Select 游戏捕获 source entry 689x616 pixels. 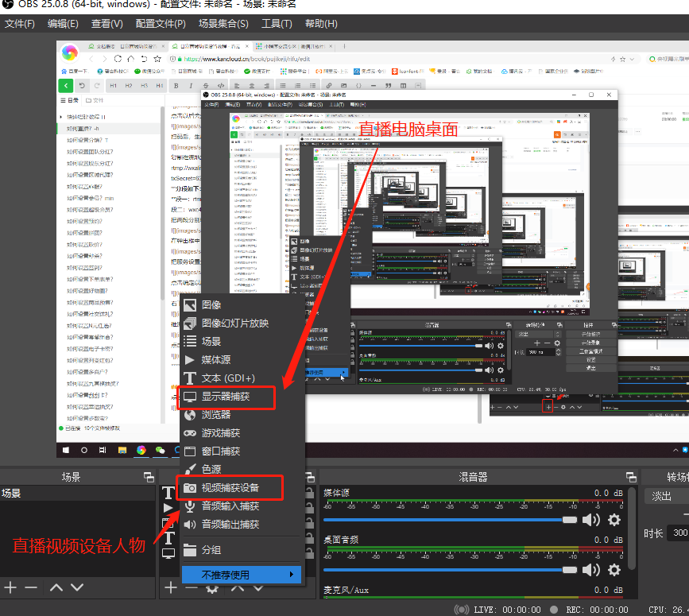242,433
